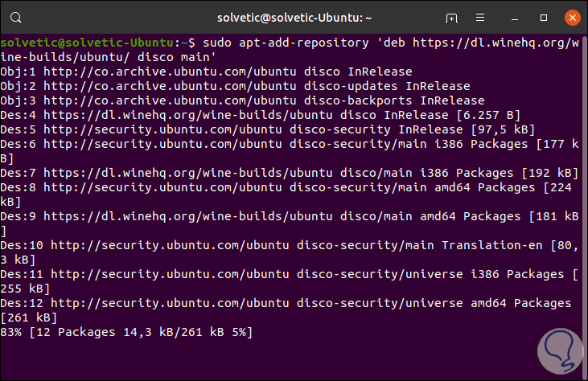Image resolution: width=588 pixels, height=381 pixels.
Task: Click the green solvetic@solvetic-Ubuntu prompt
Action: point(87,43)
